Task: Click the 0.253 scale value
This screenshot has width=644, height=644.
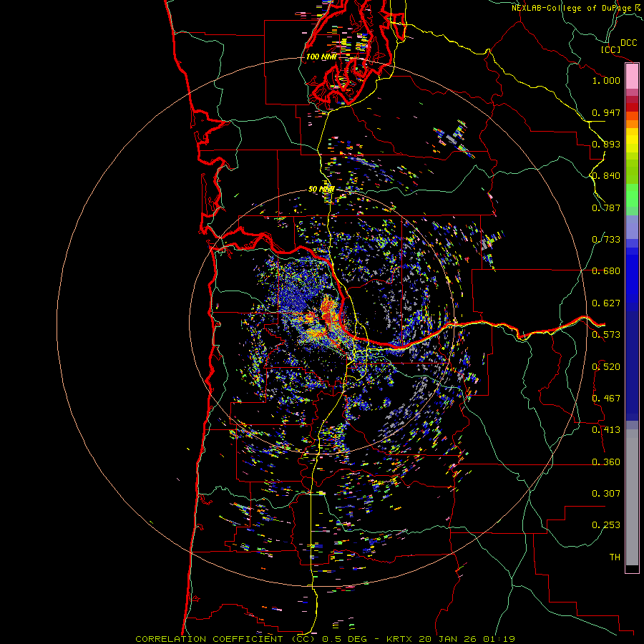Action: click(606, 525)
